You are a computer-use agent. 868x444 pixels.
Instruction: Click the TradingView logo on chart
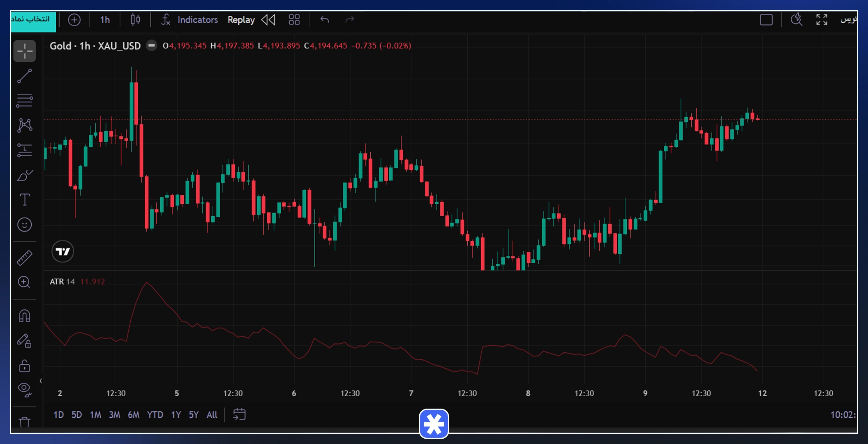click(63, 252)
